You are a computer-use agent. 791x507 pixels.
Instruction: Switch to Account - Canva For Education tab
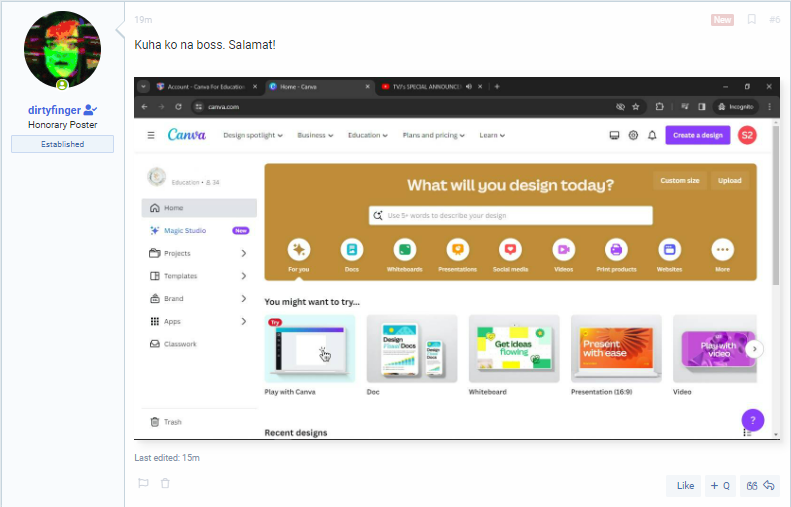click(206, 87)
